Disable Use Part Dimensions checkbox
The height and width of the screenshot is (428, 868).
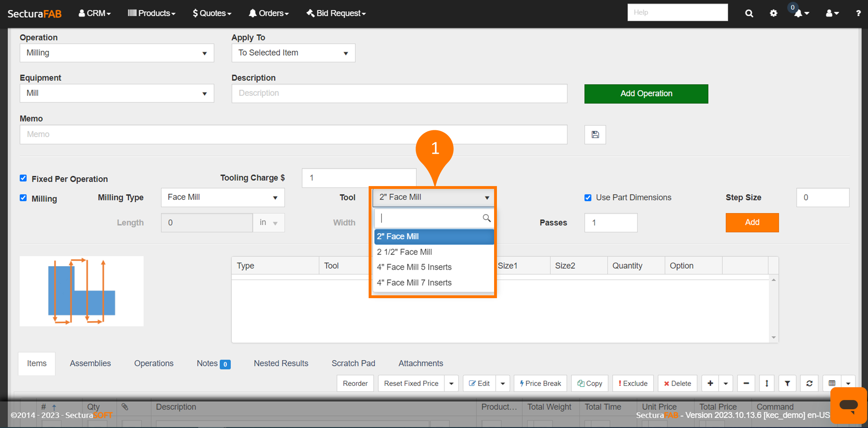(588, 198)
